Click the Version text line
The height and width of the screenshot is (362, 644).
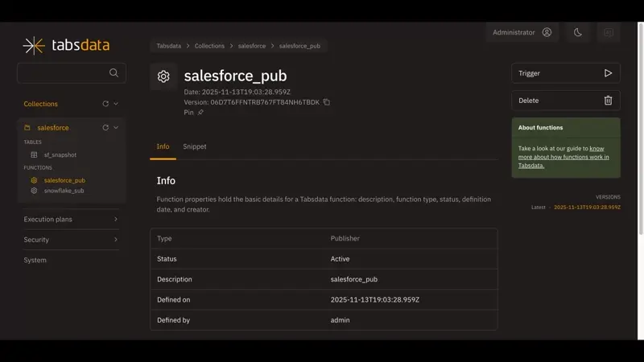(251, 102)
